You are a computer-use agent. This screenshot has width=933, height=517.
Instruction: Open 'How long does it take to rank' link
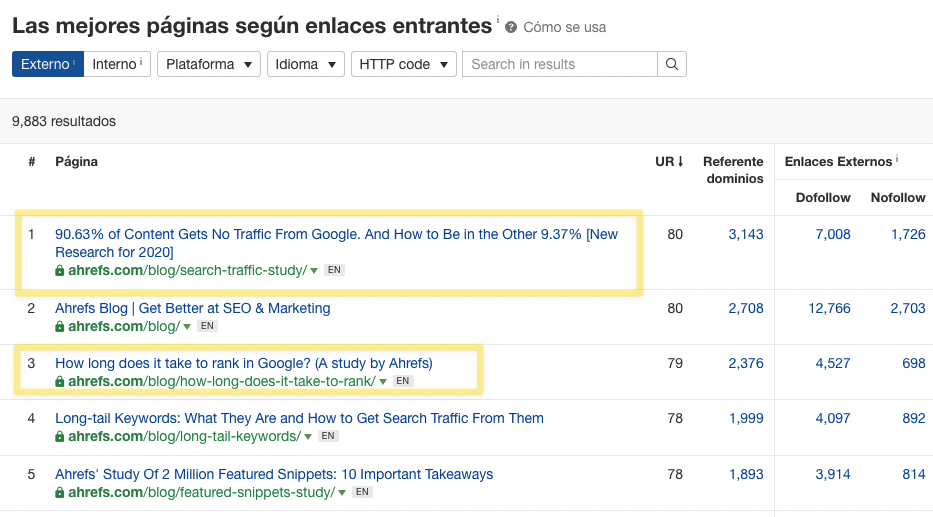243,363
